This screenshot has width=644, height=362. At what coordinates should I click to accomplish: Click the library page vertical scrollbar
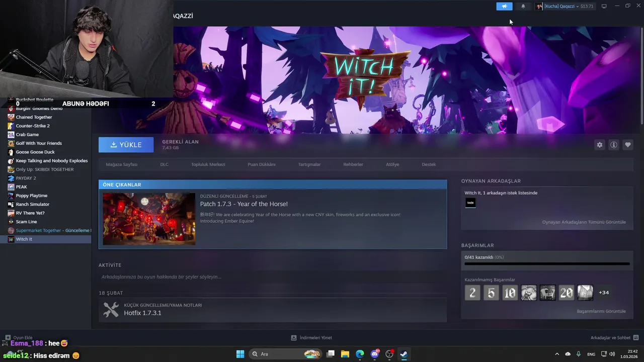pyautogui.click(x=641, y=75)
